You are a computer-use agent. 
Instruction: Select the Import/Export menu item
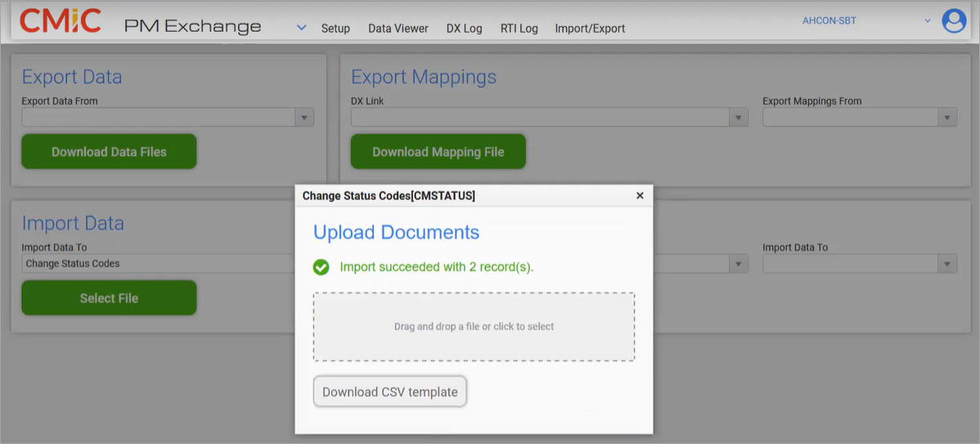click(590, 29)
